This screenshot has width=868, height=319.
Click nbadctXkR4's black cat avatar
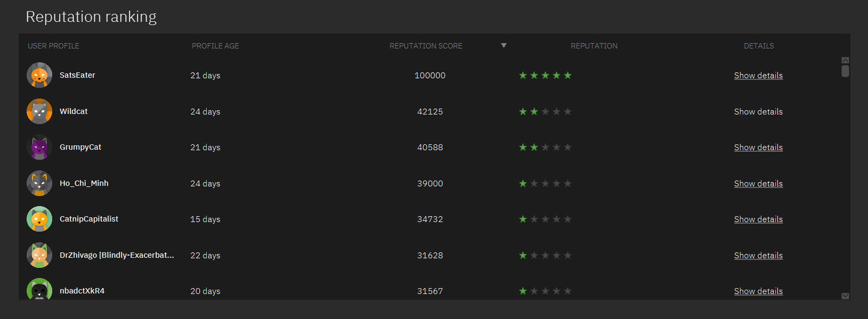(x=39, y=290)
